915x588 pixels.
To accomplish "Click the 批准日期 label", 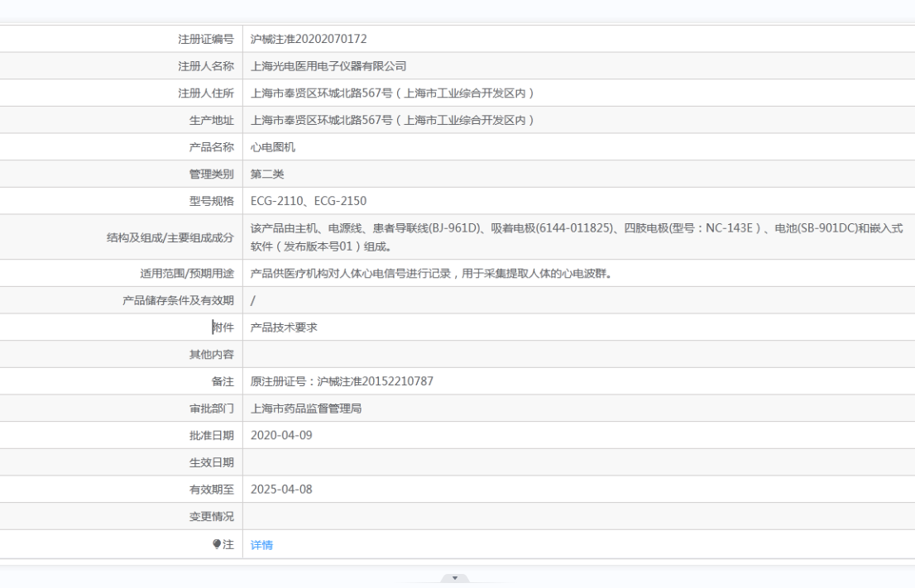I will (211, 435).
